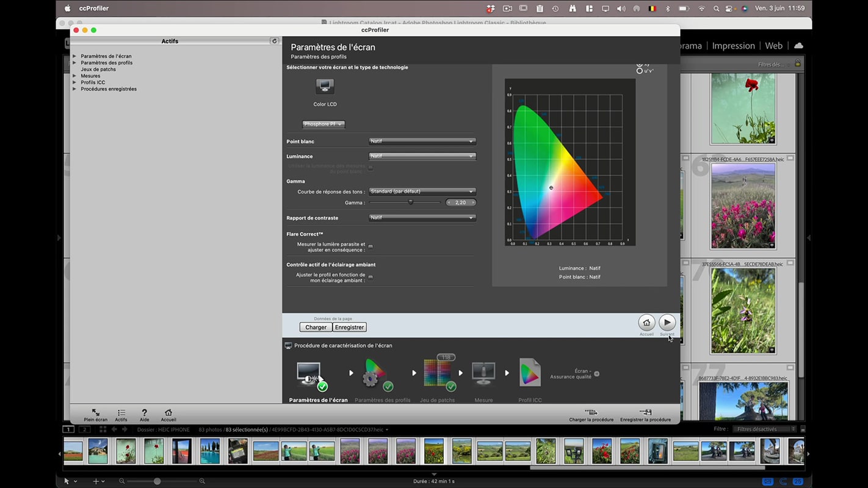Click the Suivant next arrow button
This screenshot has width=868, height=488.
(667, 323)
